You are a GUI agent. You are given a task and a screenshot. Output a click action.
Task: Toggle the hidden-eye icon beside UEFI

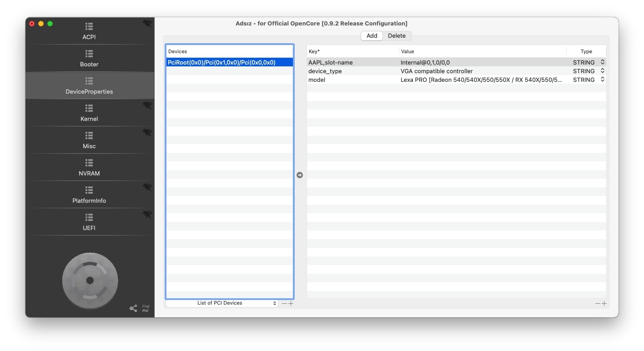click(147, 215)
